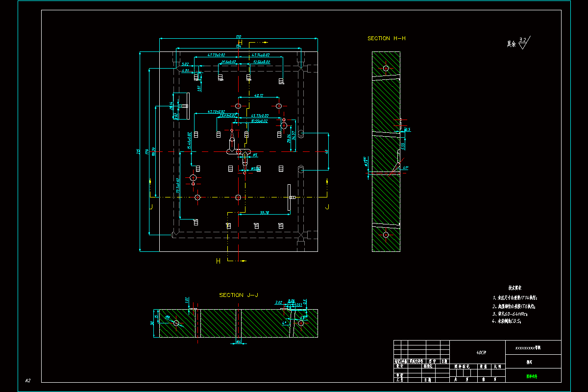
Task: Select the '12.56±0.02' dimension text
Action: point(262,62)
